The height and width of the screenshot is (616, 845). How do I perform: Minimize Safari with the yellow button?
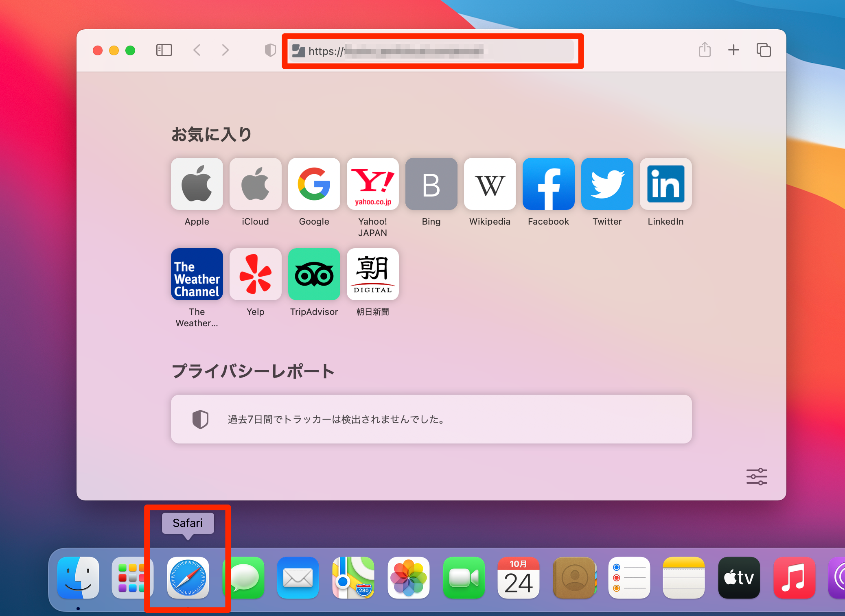pyautogui.click(x=114, y=50)
